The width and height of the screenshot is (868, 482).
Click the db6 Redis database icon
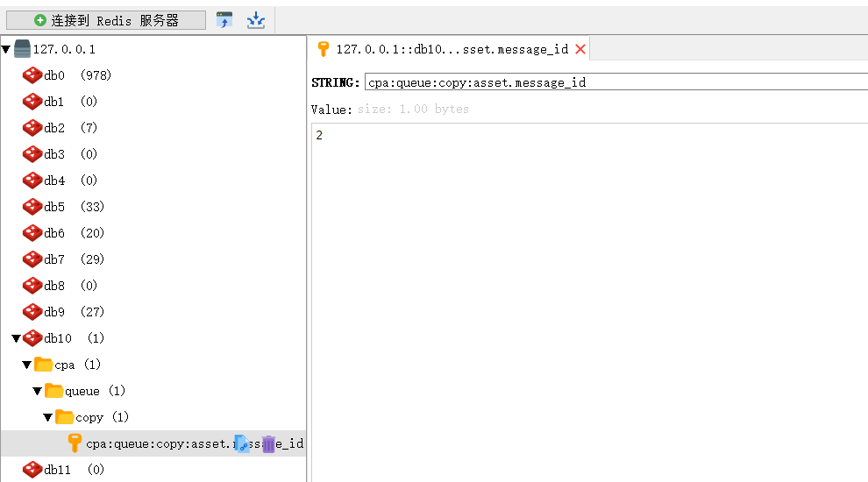pyautogui.click(x=32, y=233)
